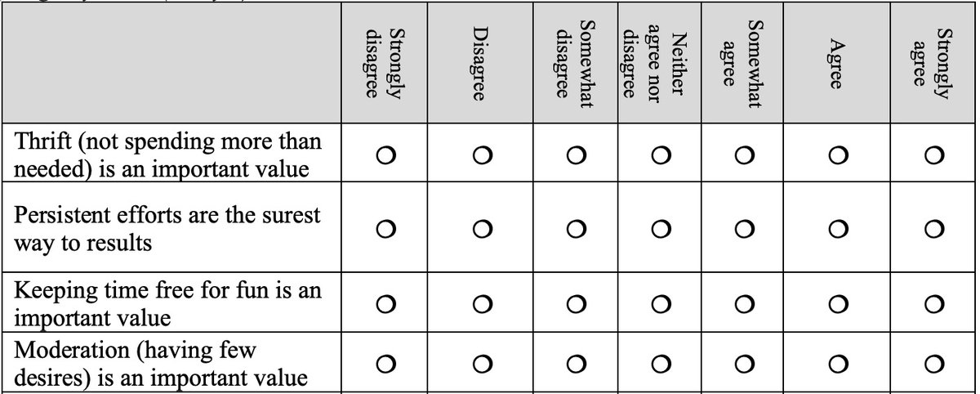
Task: Select Strongly disagree for the Thrift statement
Action: point(386,155)
